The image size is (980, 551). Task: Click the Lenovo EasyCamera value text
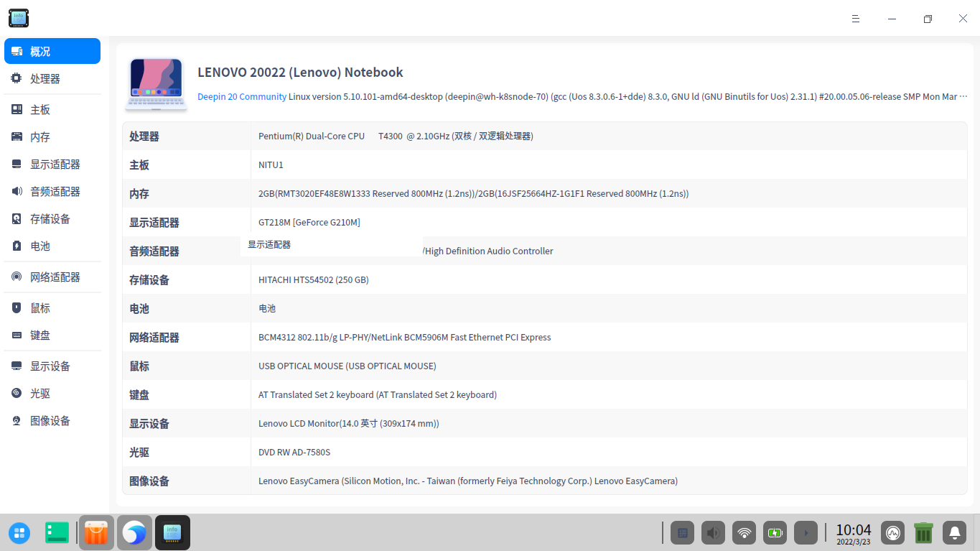[468, 481]
